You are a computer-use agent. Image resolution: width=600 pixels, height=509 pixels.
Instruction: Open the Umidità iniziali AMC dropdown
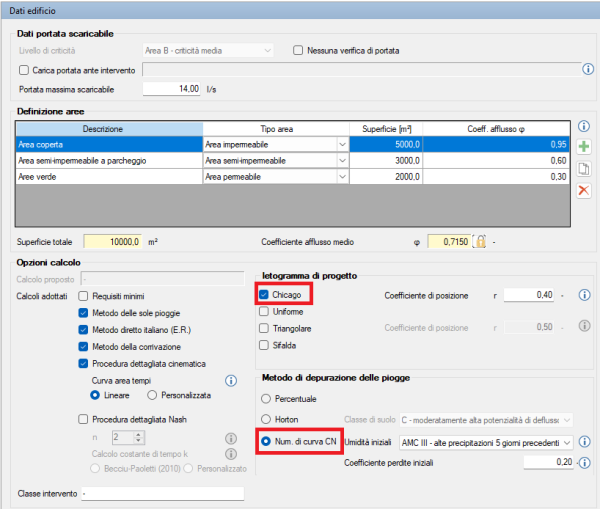(567, 441)
